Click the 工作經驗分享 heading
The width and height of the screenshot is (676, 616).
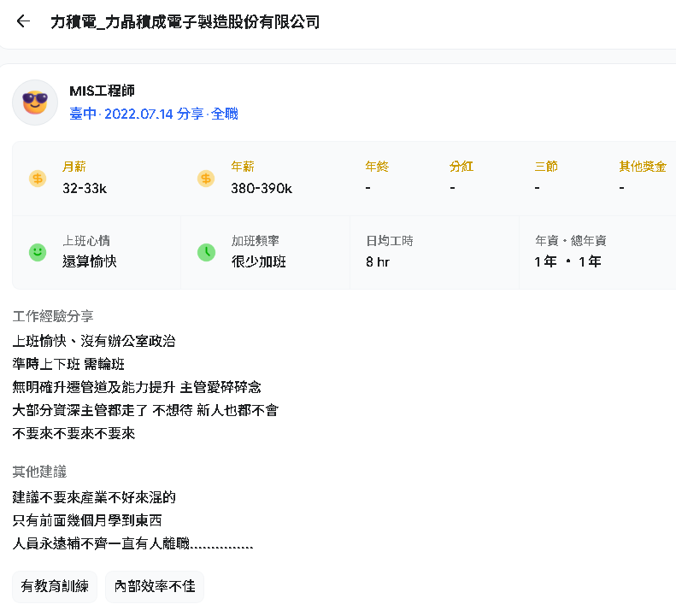click(53, 316)
